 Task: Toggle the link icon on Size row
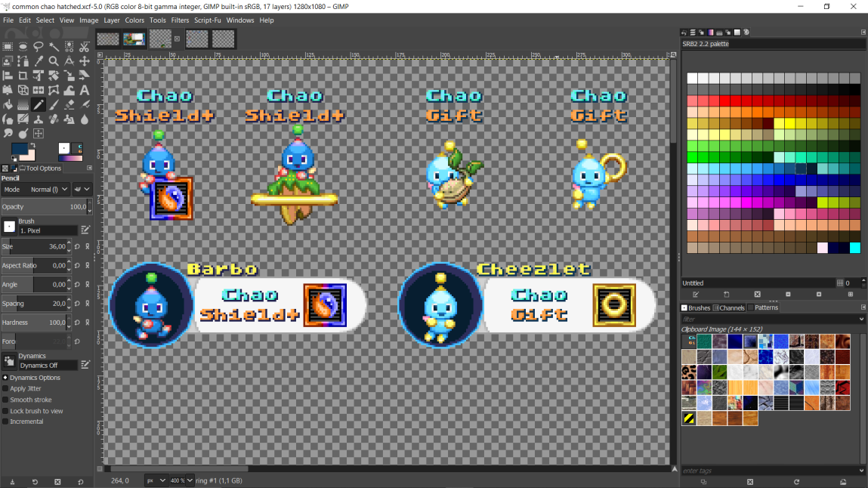click(x=88, y=246)
